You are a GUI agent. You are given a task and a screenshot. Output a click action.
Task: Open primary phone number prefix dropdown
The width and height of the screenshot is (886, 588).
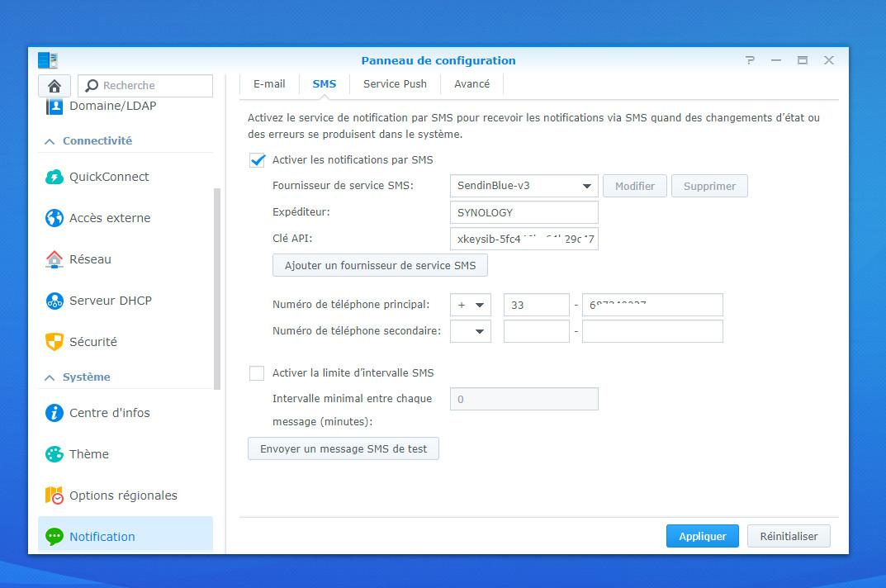pos(470,306)
